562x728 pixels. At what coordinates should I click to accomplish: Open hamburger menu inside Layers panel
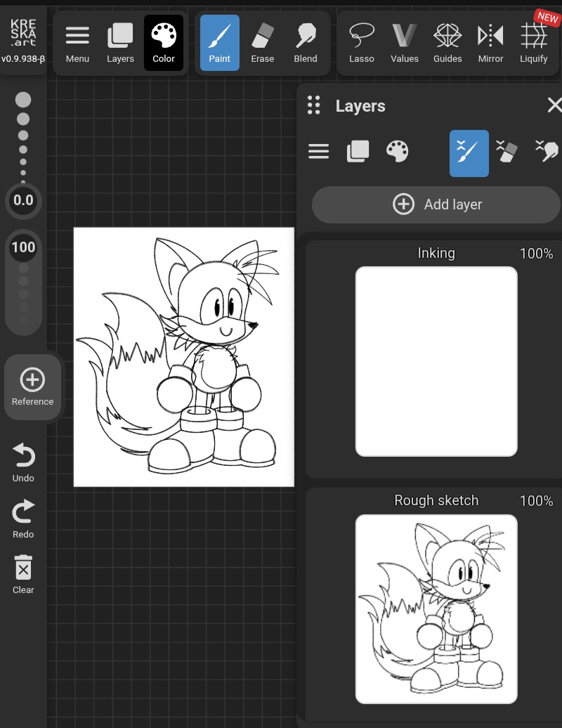(318, 151)
